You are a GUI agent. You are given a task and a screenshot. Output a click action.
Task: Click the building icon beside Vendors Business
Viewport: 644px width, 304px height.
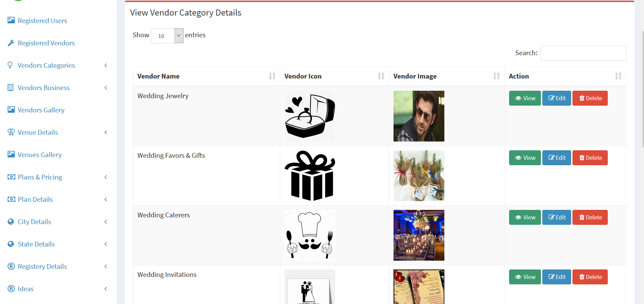[x=11, y=88]
